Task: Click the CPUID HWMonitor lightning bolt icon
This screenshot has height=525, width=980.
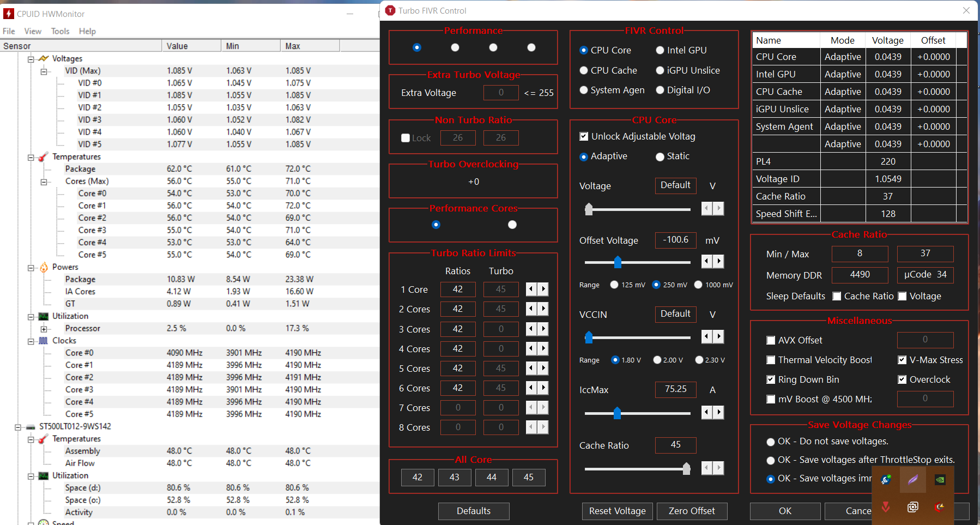Action: (x=9, y=14)
